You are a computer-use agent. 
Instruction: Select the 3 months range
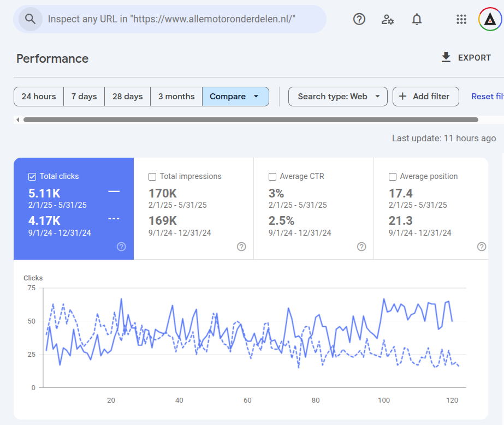coord(176,97)
